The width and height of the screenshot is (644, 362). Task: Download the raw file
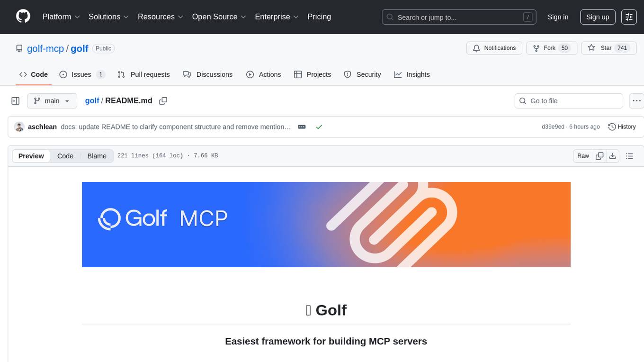612,156
